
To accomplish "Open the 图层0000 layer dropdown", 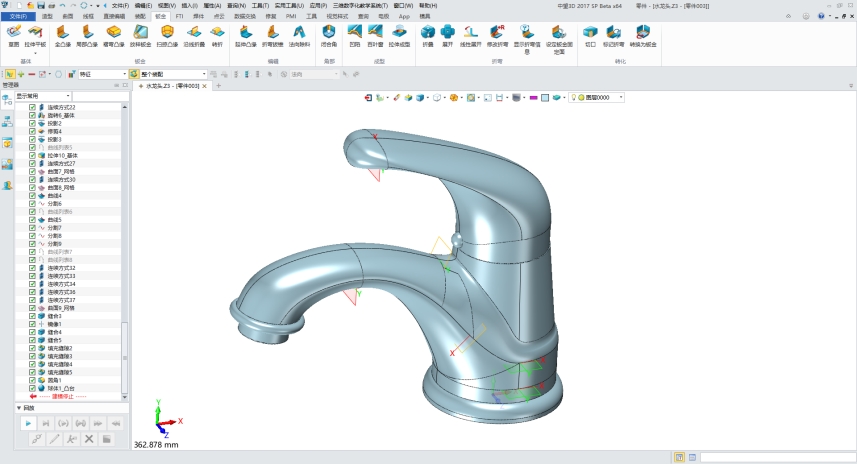I will pyautogui.click(x=620, y=97).
